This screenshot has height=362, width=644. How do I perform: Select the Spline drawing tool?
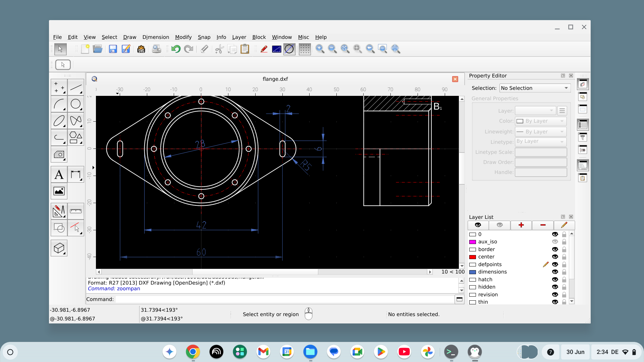pyautogui.click(x=76, y=121)
